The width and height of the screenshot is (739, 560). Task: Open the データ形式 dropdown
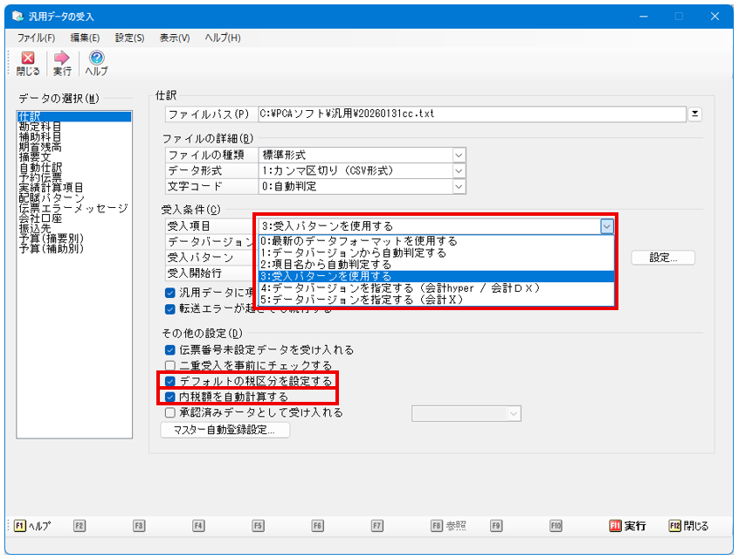coord(459,170)
